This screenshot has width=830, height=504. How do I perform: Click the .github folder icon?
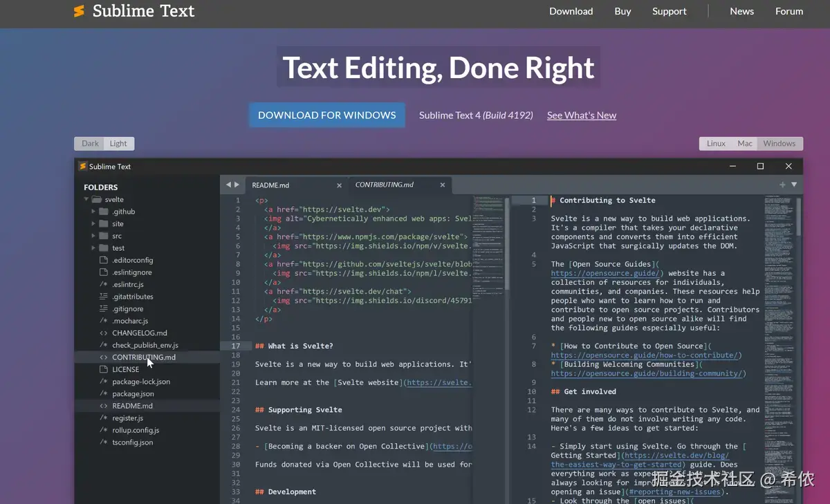(104, 212)
